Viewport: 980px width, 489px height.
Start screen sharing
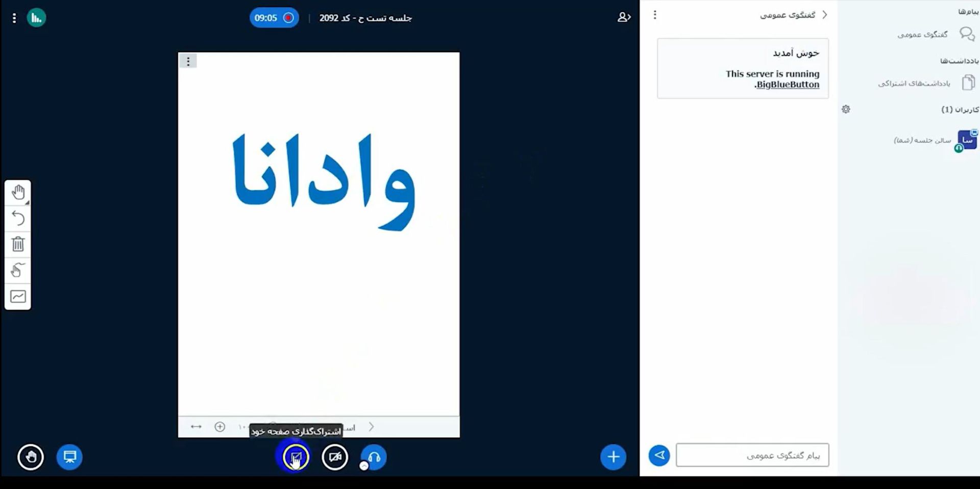click(x=294, y=457)
